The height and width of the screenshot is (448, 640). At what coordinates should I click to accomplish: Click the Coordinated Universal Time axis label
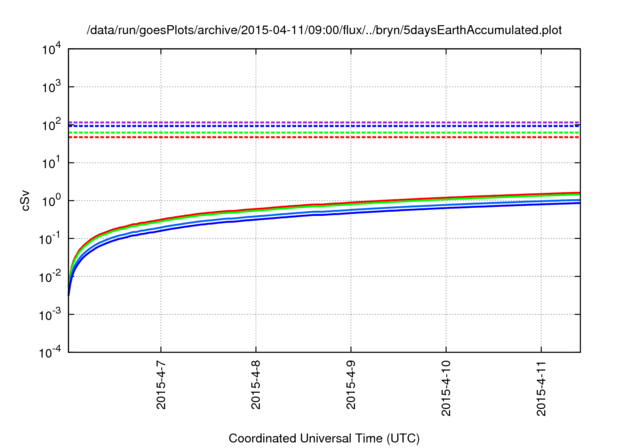[x=324, y=438]
